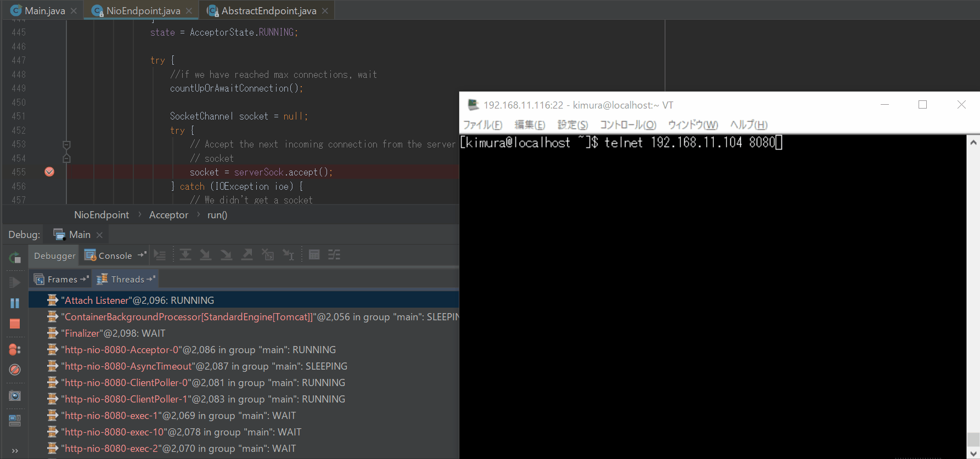Collapse the code fold marker at line 453

[66, 145]
